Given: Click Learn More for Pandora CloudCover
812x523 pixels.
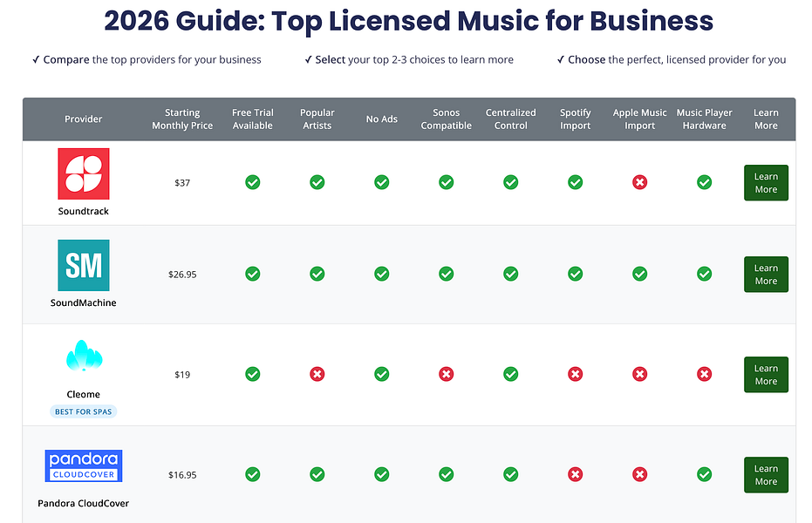Looking at the screenshot, I should [766, 475].
